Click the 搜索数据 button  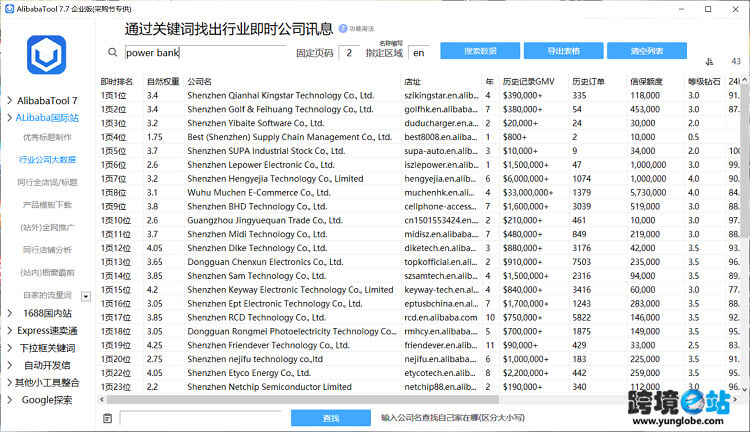(480, 51)
